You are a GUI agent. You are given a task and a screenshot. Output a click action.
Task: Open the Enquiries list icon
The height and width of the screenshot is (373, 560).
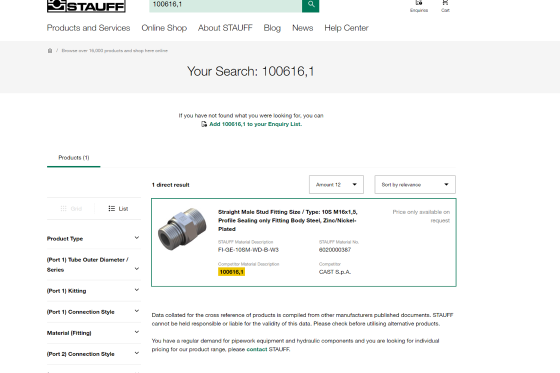pyautogui.click(x=419, y=6)
